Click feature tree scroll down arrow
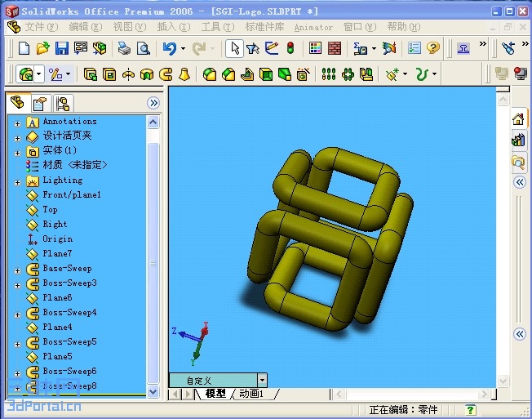Screen dimensions: 532x419 (153, 391)
